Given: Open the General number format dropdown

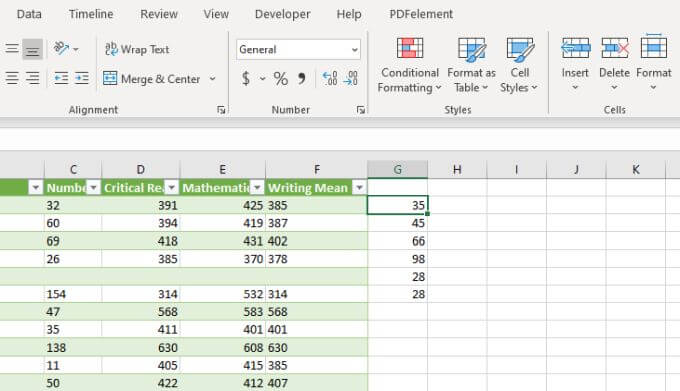Looking at the screenshot, I should tap(298, 49).
